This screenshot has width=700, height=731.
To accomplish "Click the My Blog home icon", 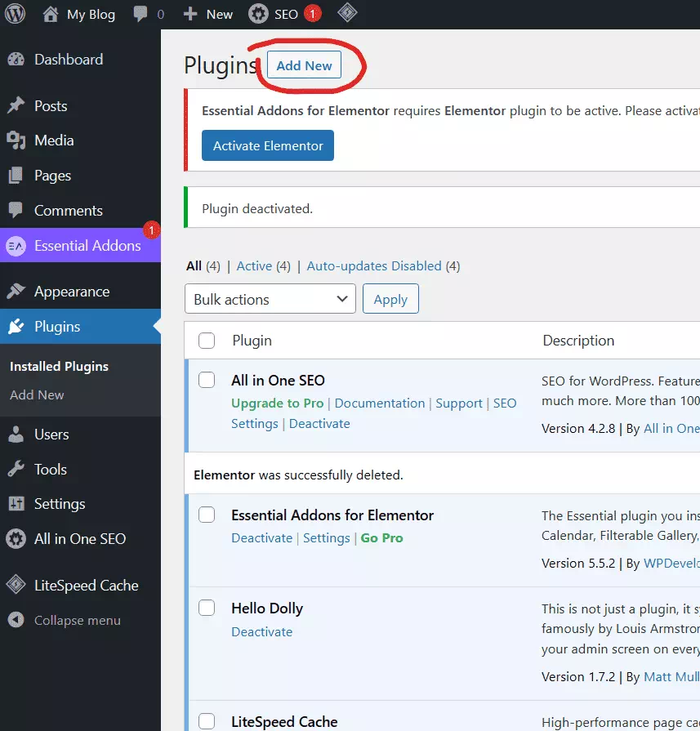I will (x=51, y=14).
